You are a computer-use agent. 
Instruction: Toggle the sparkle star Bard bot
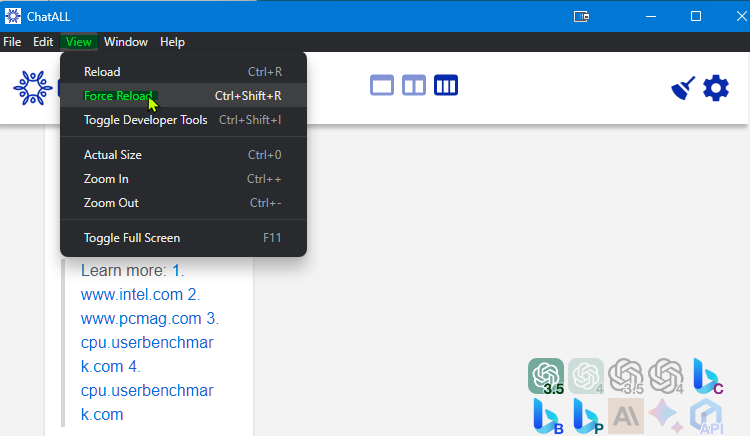666,416
